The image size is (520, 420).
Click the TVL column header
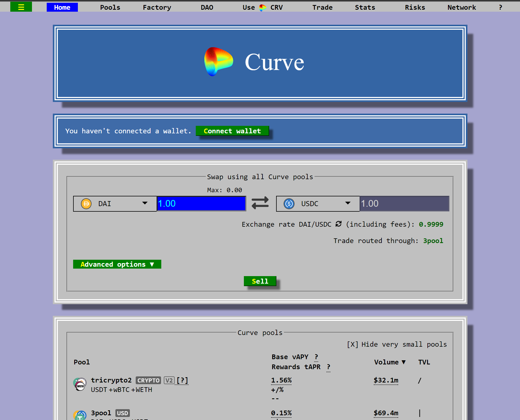click(x=424, y=362)
